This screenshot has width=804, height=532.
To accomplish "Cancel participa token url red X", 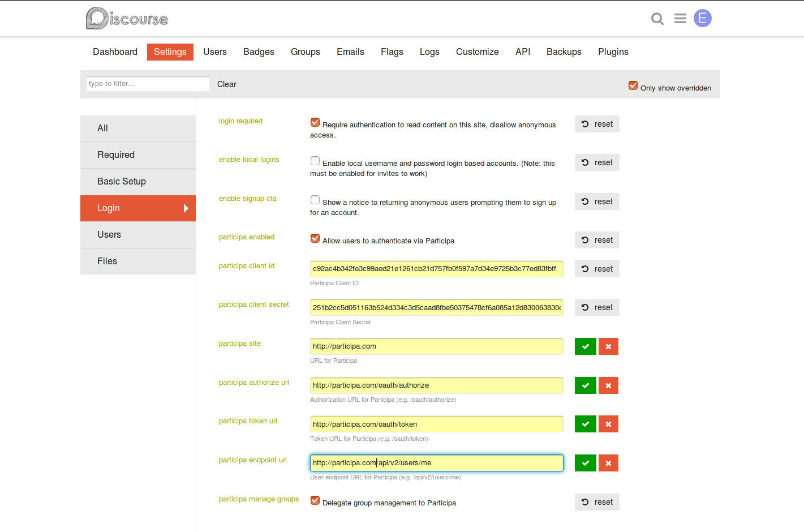I will coord(608,424).
